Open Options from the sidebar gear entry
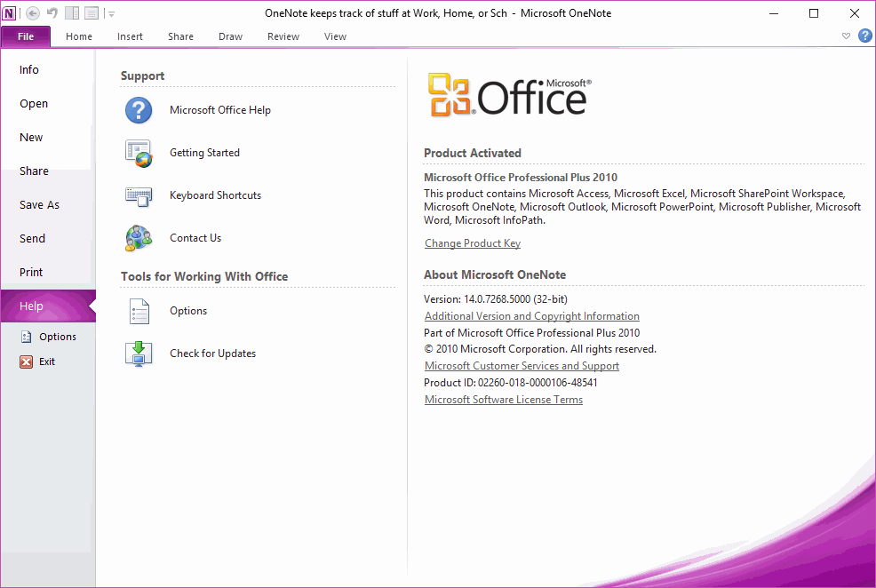876x588 pixels. (28, 336)
